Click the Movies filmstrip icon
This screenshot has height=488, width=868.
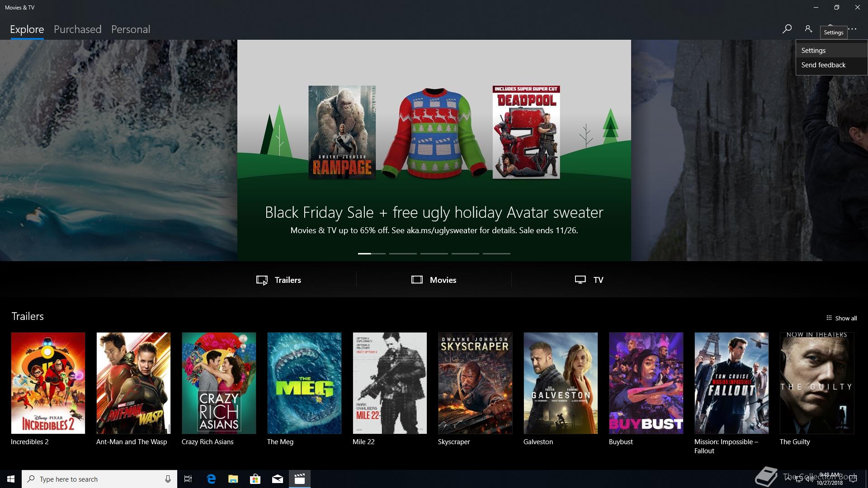click(417, 280)
